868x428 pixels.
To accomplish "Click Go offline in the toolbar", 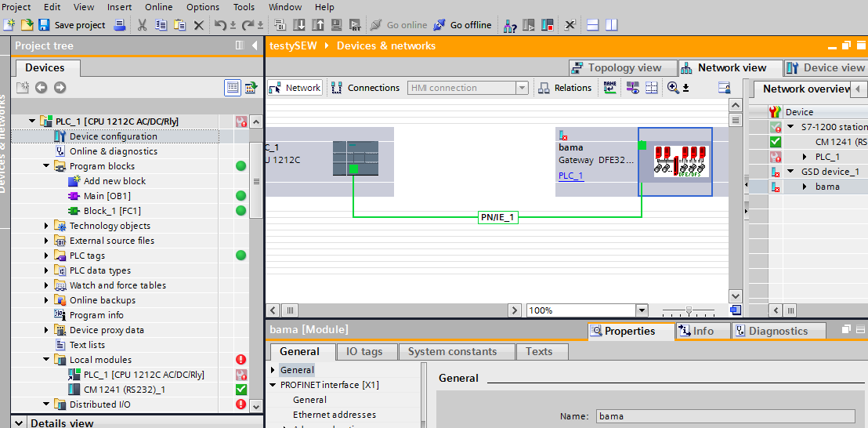I will tap(463, 25).
